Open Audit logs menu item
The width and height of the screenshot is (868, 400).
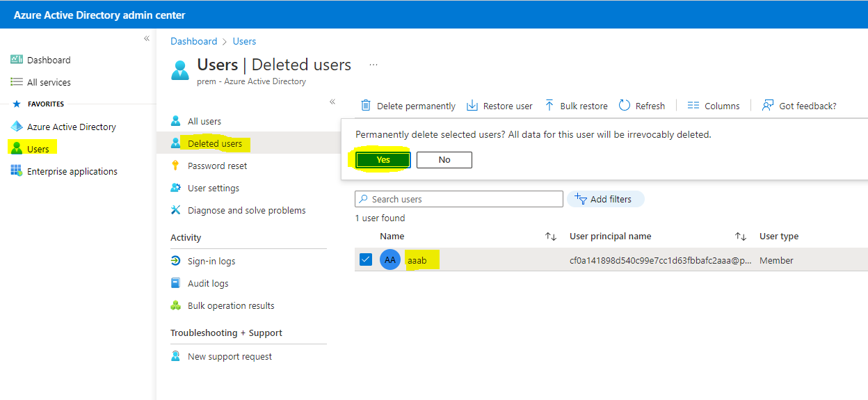click(x=208, y=283)
